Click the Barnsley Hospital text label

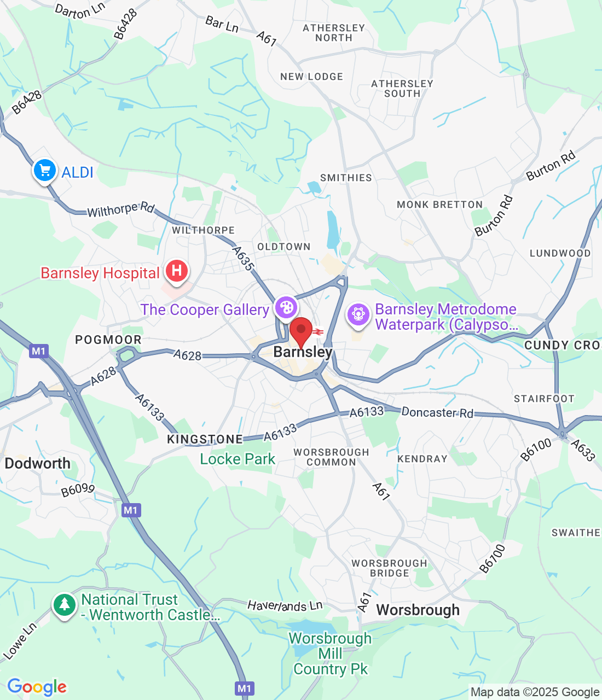(x=101, y=273)
